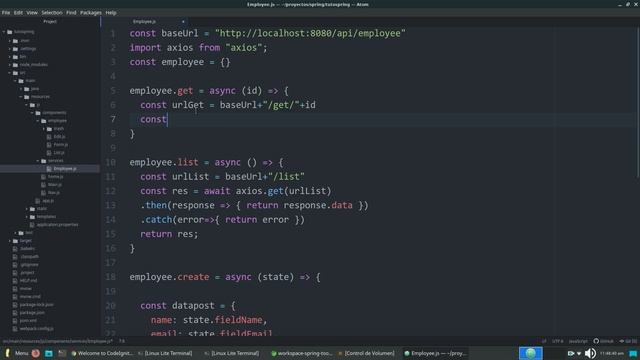Expand the target folder arrow
Image resolution: width=640 pixels, height=360 pixels.
point(10,241)
